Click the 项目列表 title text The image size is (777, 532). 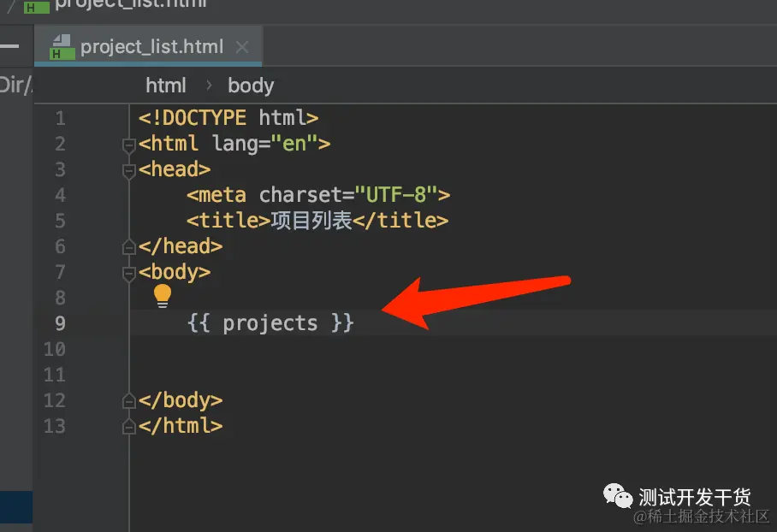coord(311,221)
